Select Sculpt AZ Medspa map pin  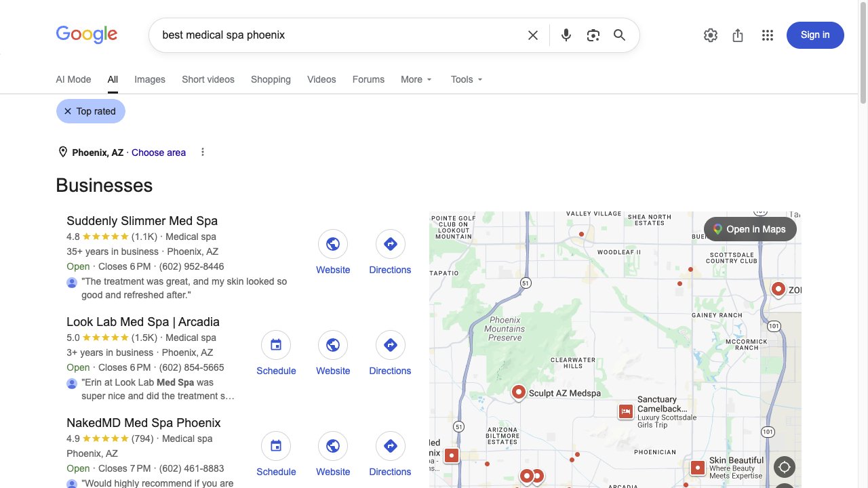(x=519, y=392)
